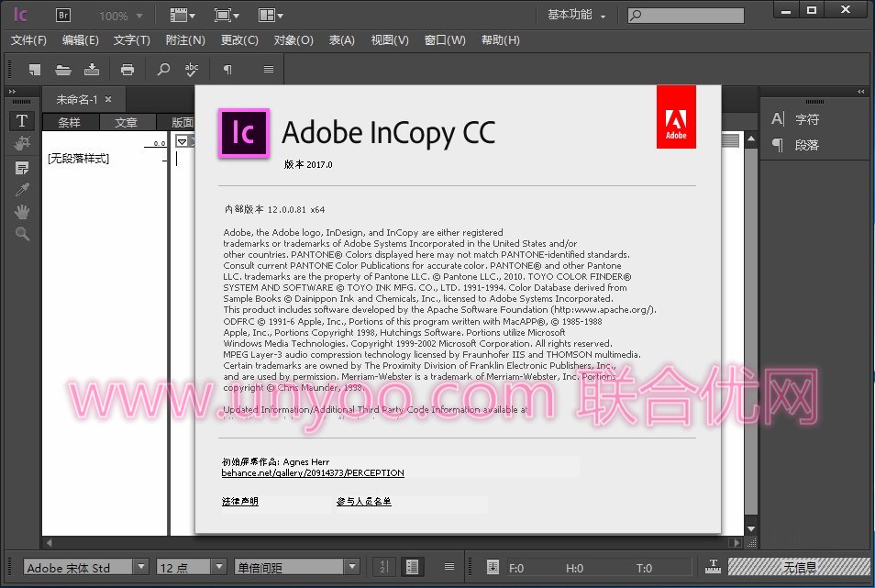Open the 对象(O) menu

pyautogui.click(x=294, y=40)
